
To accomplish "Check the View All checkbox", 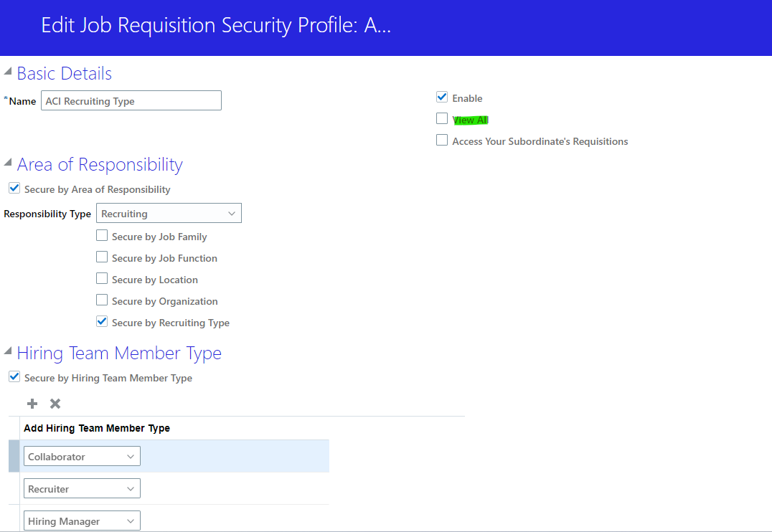I will [x=441, y=118].
